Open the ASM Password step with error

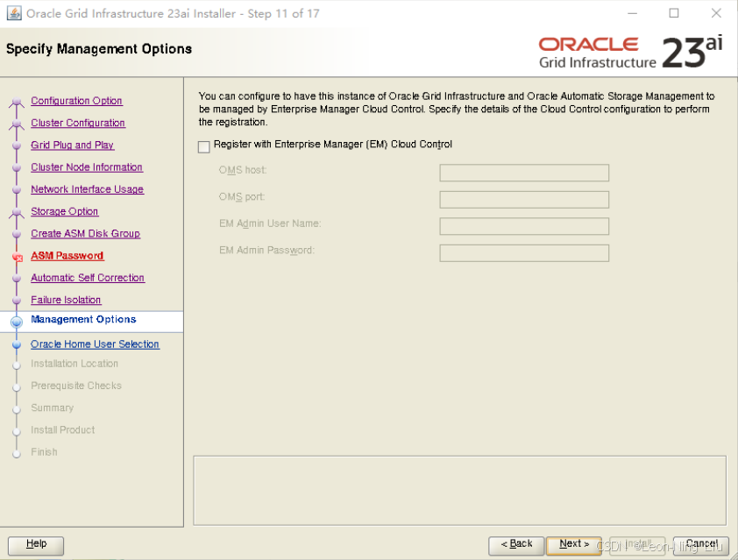pos(67,256)
